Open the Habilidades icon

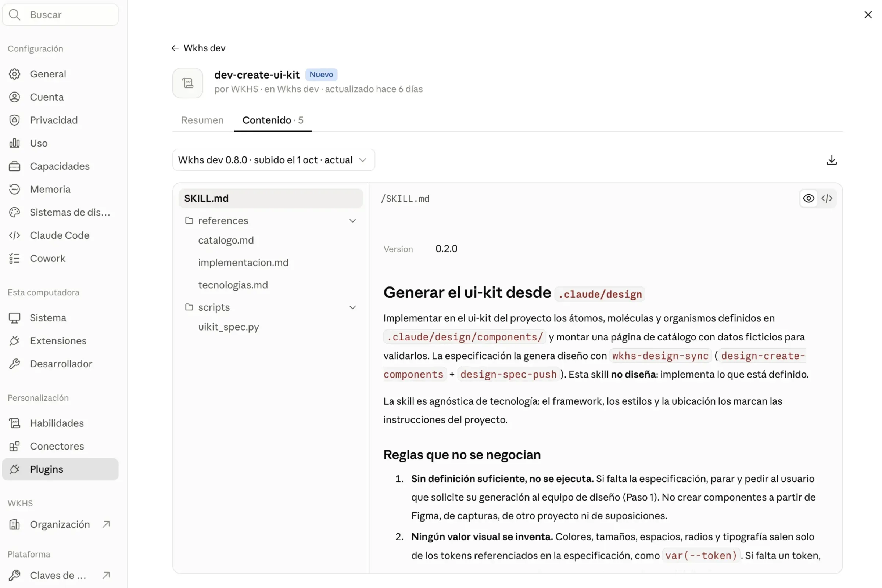point(14,423)
